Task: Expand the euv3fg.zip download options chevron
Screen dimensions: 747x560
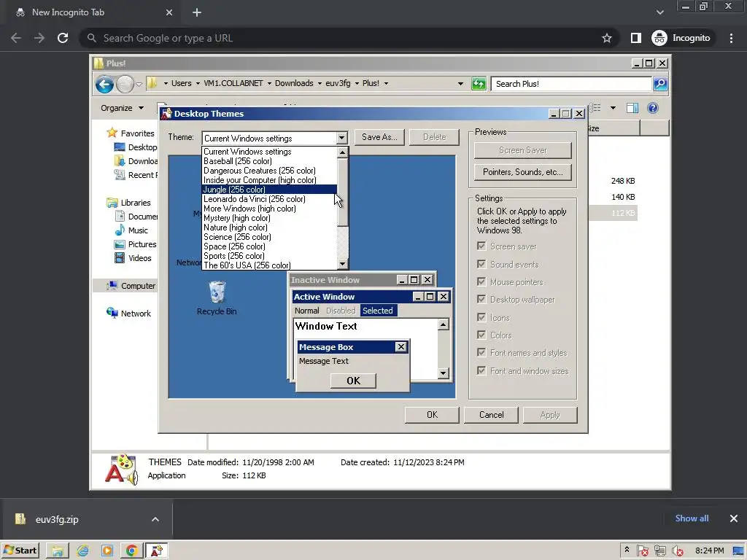Action: 155,519
